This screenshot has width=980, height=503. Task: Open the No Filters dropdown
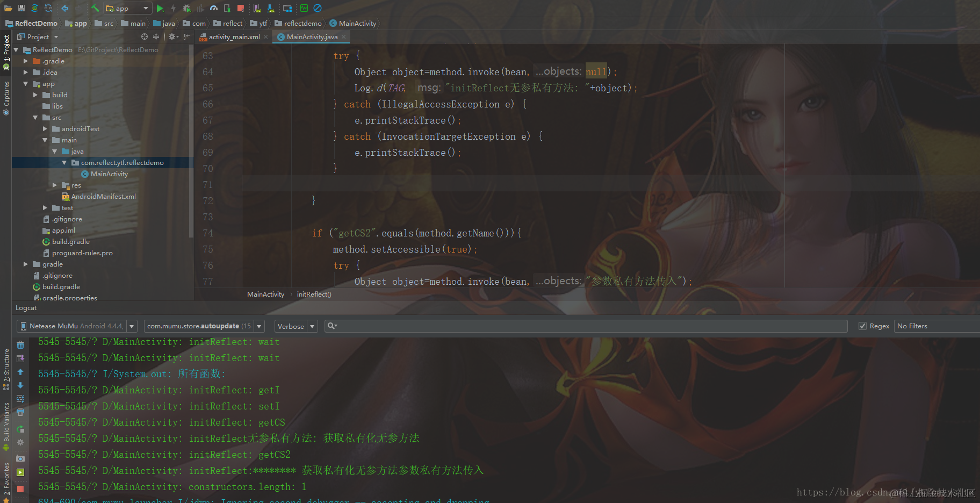(x=936, y=326)
